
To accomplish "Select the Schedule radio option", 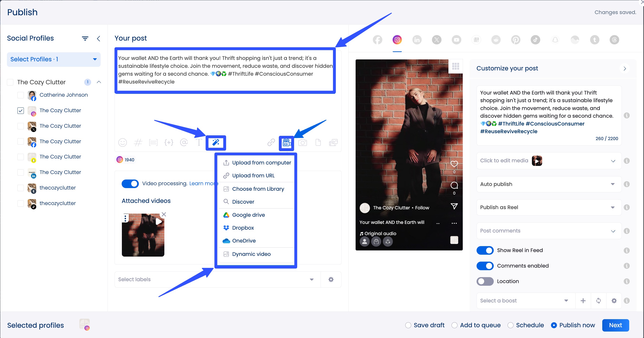I will [x=511, y=325].
